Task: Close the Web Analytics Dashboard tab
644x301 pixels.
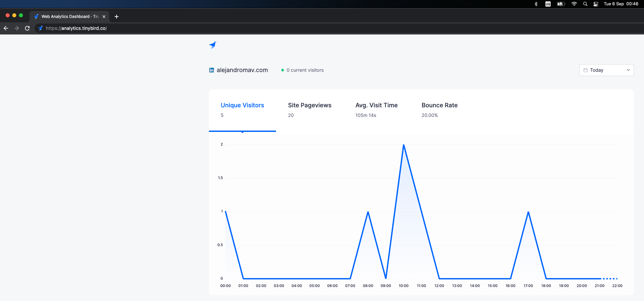Action: tap(104, 16)
